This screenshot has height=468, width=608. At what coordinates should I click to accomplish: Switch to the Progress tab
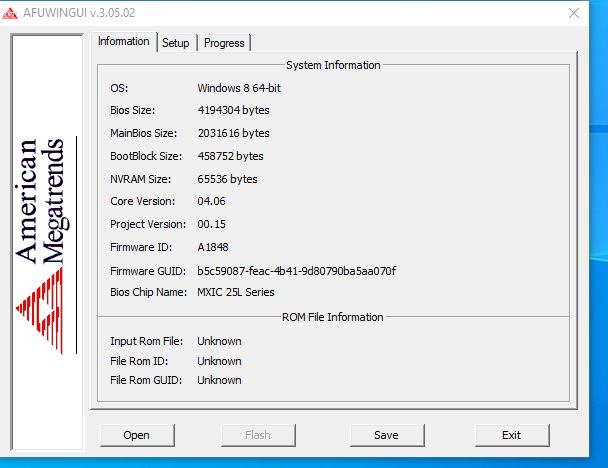coord(224,43)
